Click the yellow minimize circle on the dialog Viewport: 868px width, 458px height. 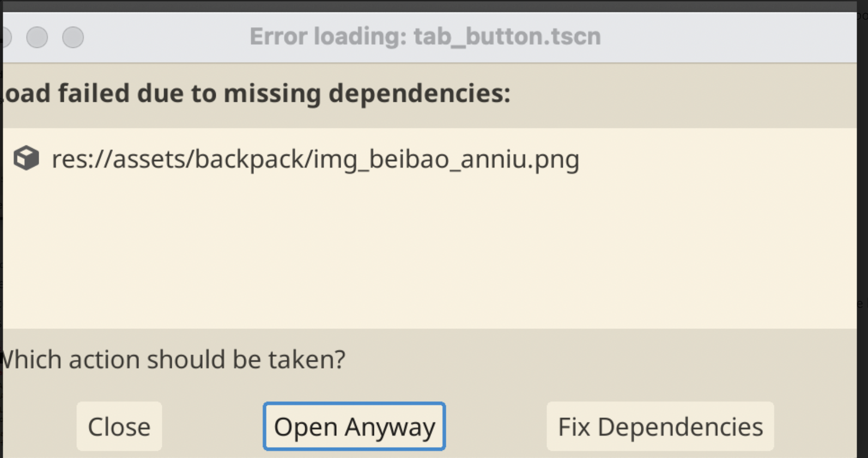38,38
